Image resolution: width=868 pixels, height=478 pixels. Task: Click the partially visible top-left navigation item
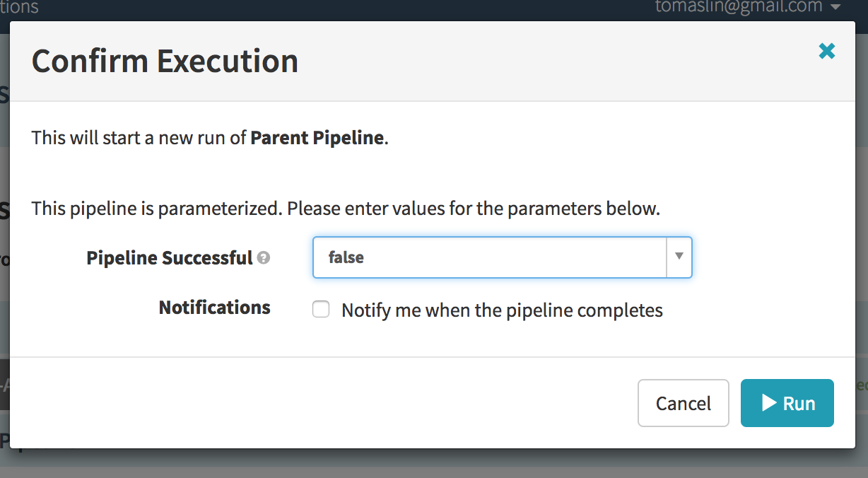[19, 7]
